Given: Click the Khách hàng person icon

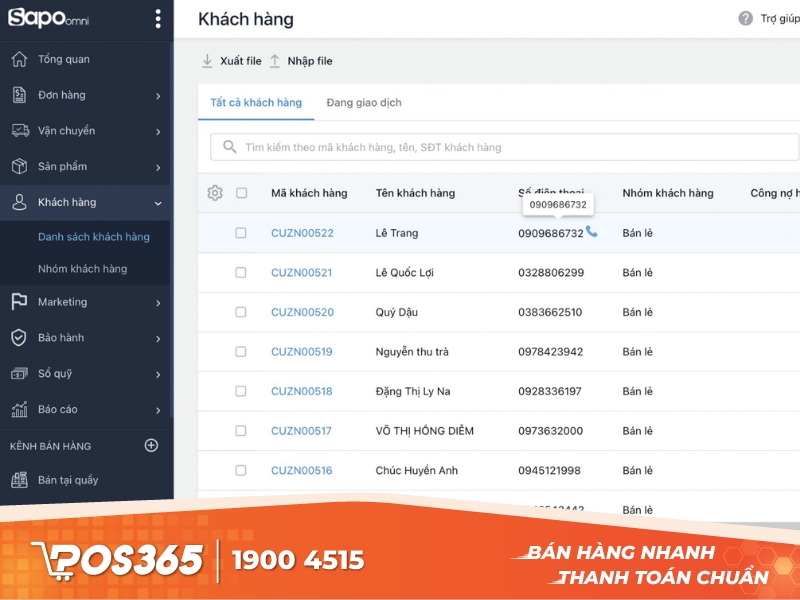Looking at the screenshot, I should click(19, 202).
